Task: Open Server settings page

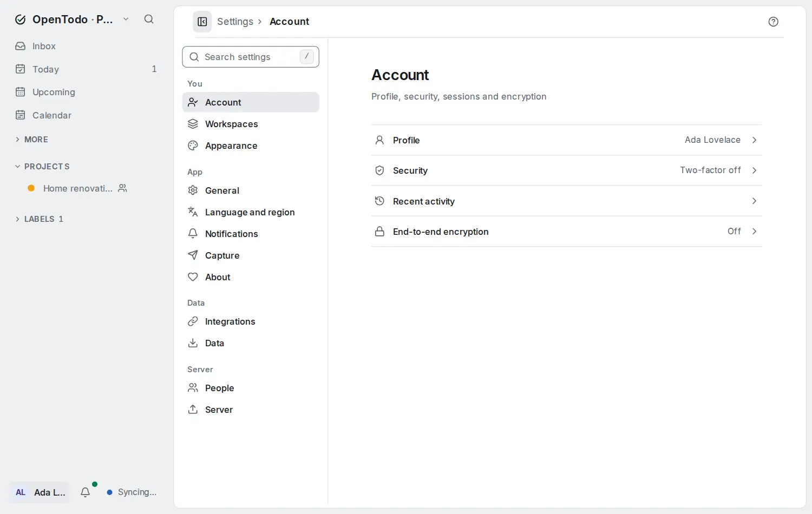Action: coord(251,410)
